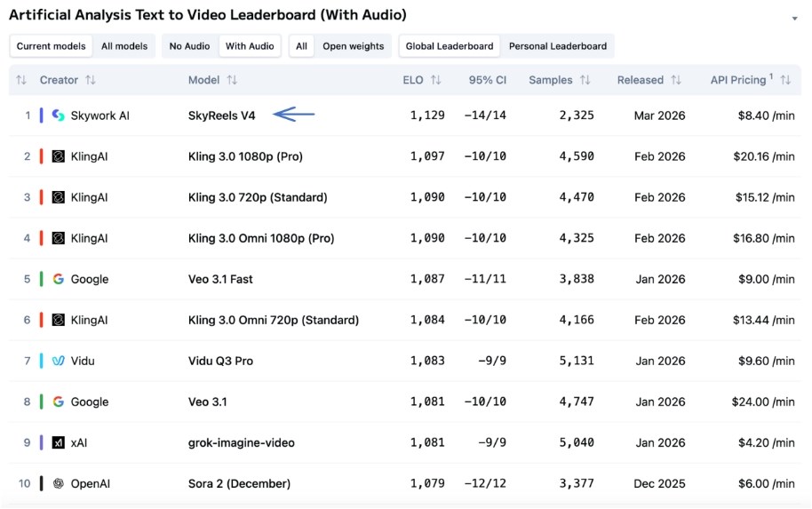Switch to Personal Leaderboard tab
This screenshot has height=509, width=812.
(557, 46)
